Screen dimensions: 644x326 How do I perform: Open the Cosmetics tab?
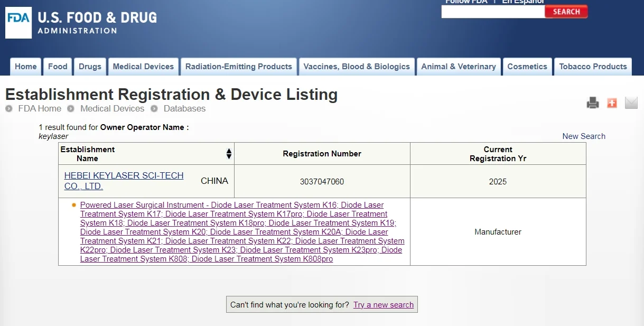pos(527,67)
